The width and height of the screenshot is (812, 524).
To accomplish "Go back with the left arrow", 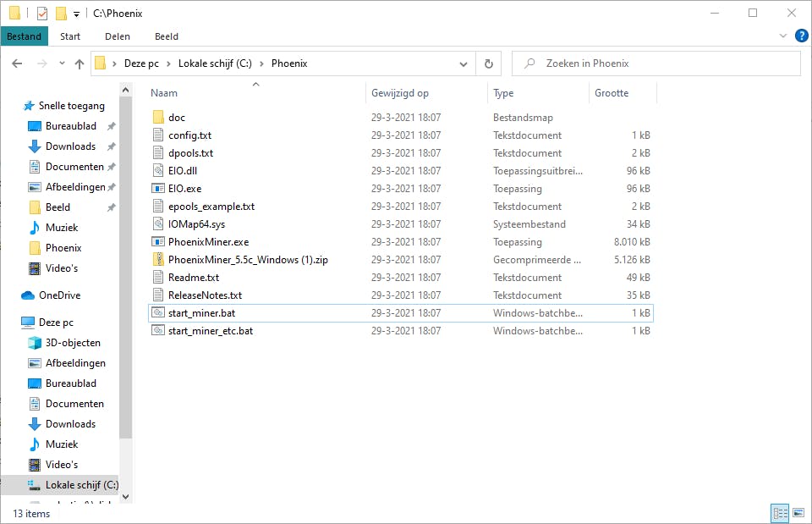I will coord(17,63).
